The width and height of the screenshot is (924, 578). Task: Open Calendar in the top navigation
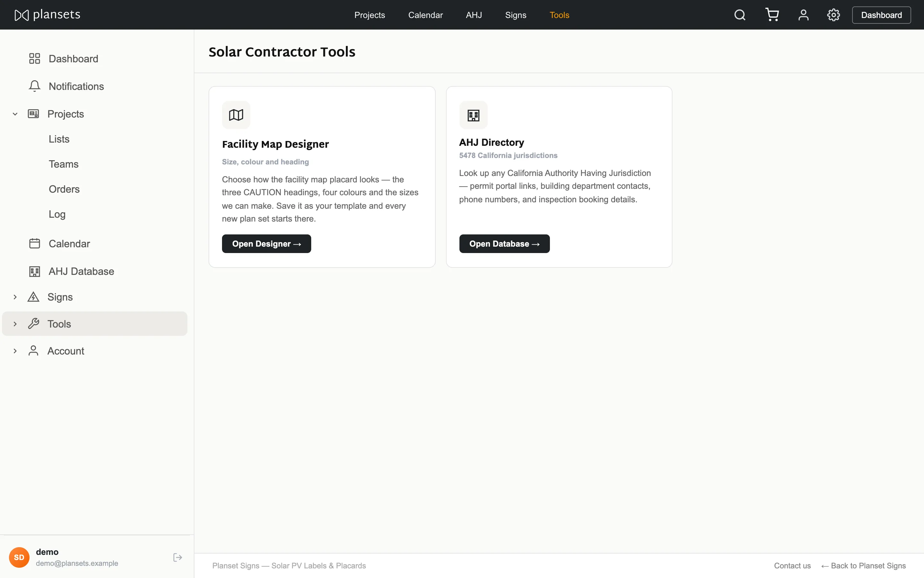click(x=425, y=15)
